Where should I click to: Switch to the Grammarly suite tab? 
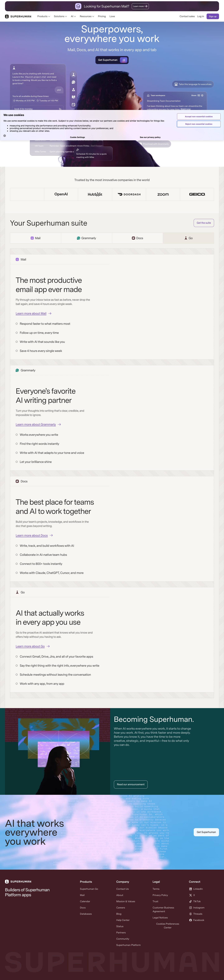pos(86,238)
